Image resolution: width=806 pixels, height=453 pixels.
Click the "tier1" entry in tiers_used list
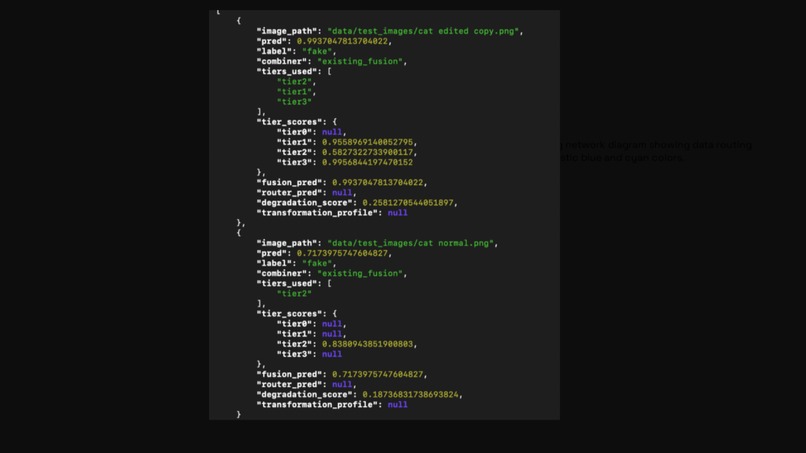[x=294, y=92]
